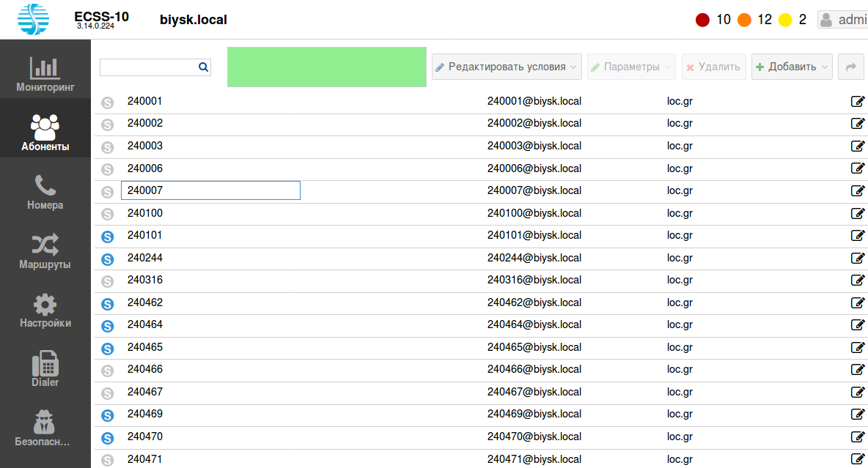The height and width of the screenshot is (468, 868).
Task: Focus the subscriber search input field
Action: pos(149,67)
